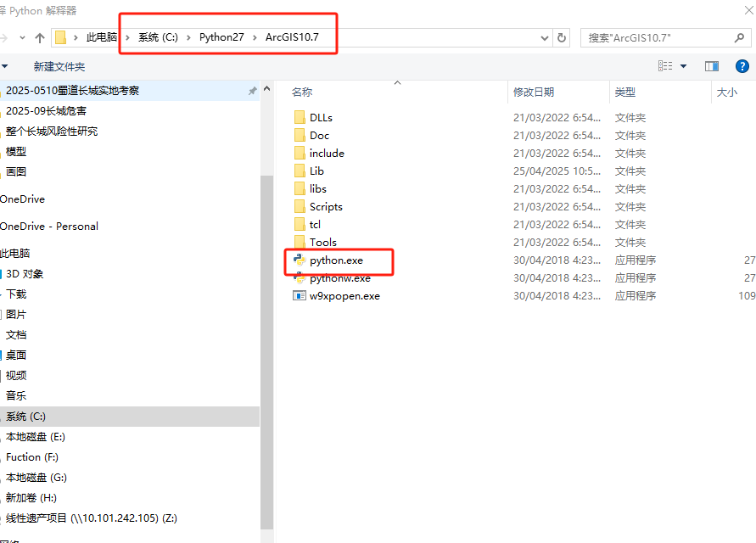Viewport: 756px width, 543px height.
Task: Open Help with the question mark icon
Action: [742, 66]
